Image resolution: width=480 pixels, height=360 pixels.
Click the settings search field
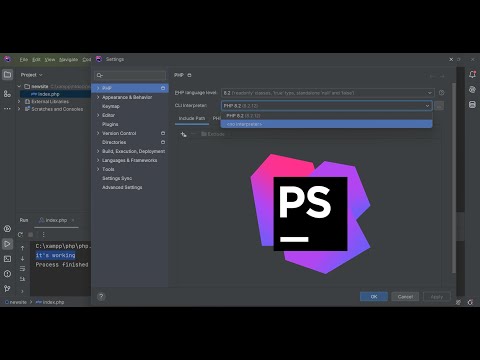click(x=130, y=75)
